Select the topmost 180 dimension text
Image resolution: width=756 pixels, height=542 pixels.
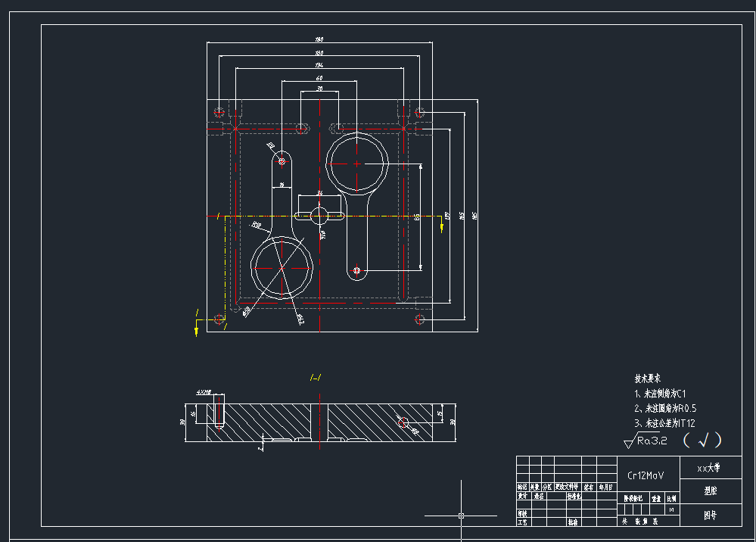click(319, 39)
